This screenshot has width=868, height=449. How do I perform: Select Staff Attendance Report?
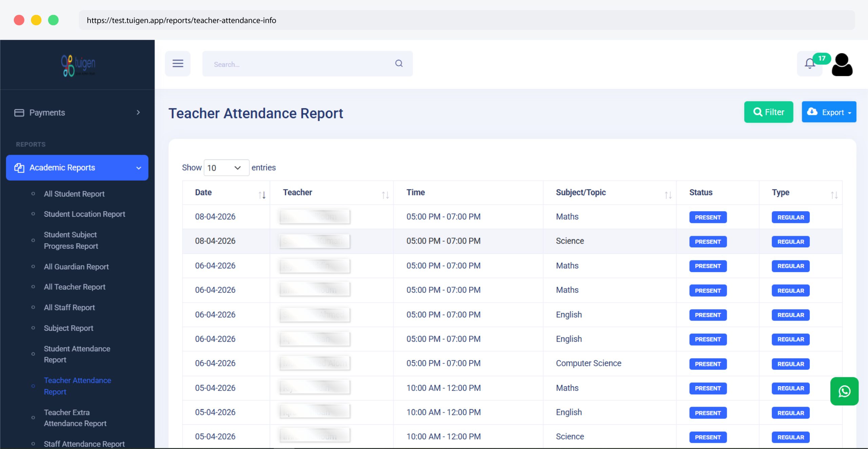tap(84, 444)
